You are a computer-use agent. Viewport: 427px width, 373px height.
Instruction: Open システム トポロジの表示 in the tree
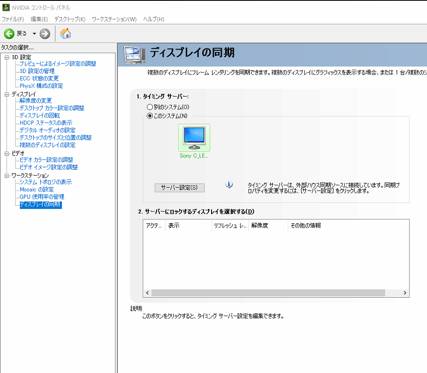(46, 182)
